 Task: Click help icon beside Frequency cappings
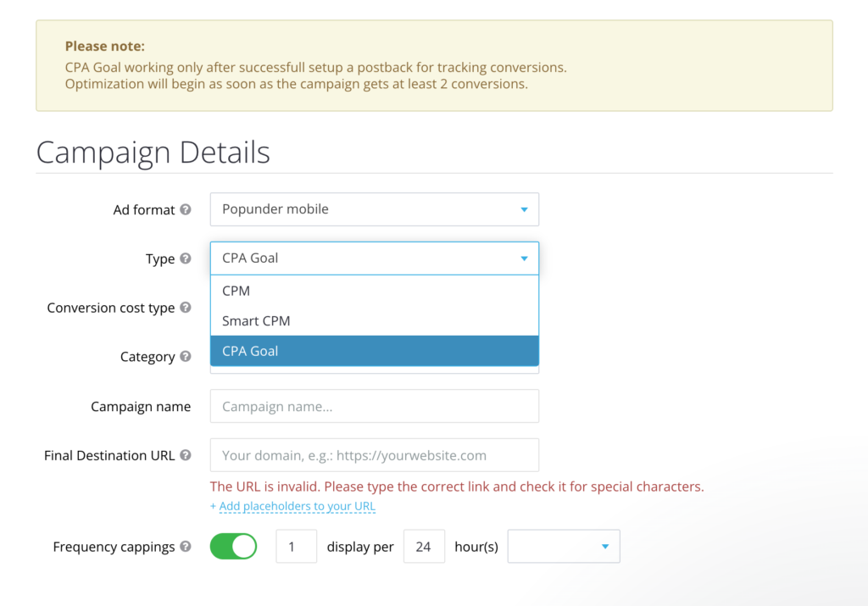(186, 546)
